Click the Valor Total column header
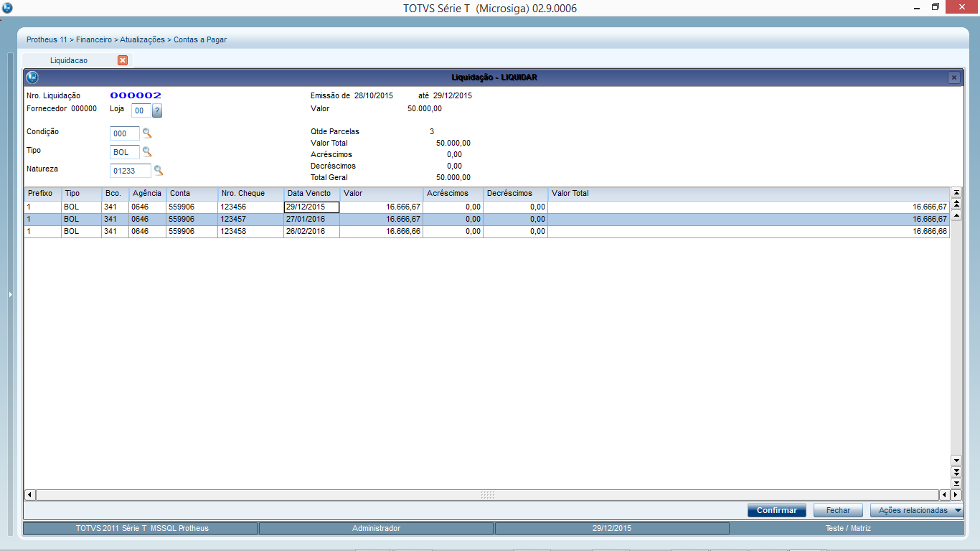Image resolution: width=980 pixels, height=551 pixels. pyautogui.click(x=748, y=194)
